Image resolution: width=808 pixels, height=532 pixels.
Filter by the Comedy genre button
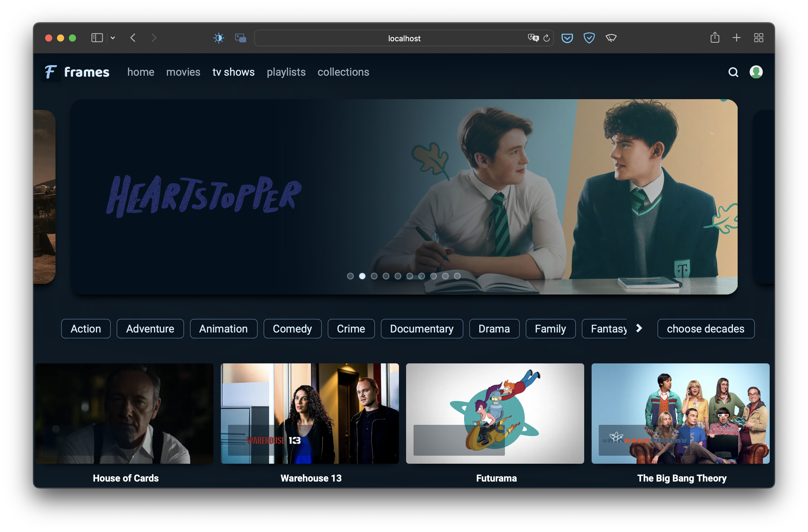coord(292,329)
